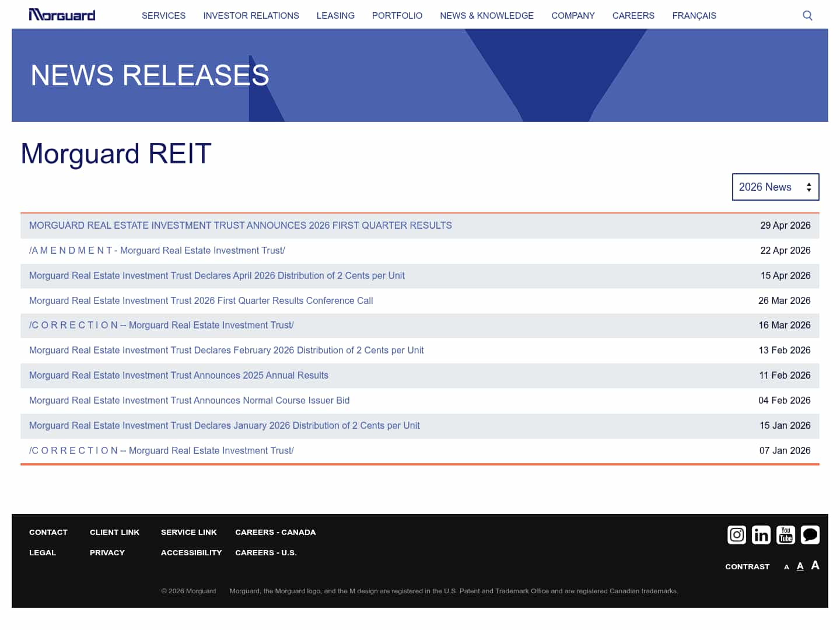This screenshot has height=630, width=840.
Task: Open the NEWS & KNOWLEDGE menu
Action: [x=487, y=16]
